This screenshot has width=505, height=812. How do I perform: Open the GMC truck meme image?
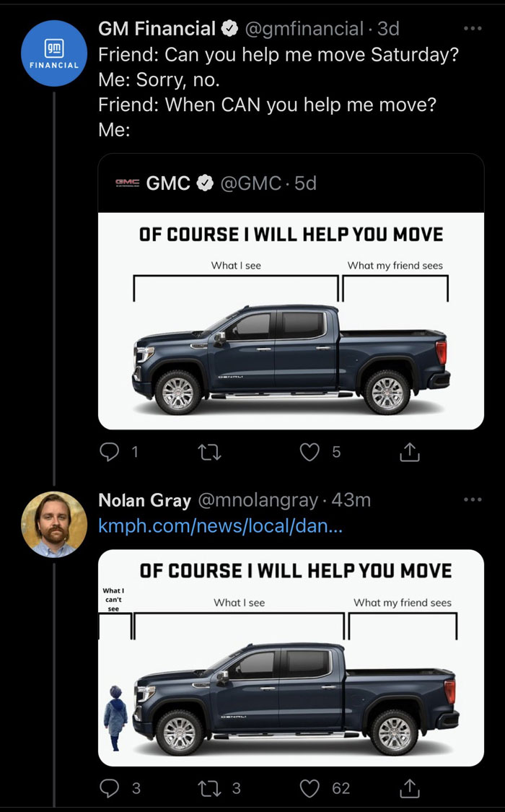pos(303,318)
